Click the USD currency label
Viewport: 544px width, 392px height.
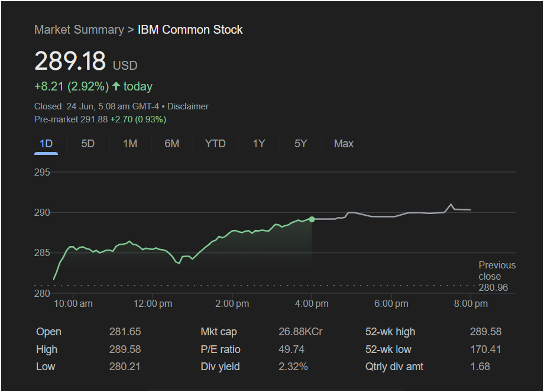(x=125, y=66)
